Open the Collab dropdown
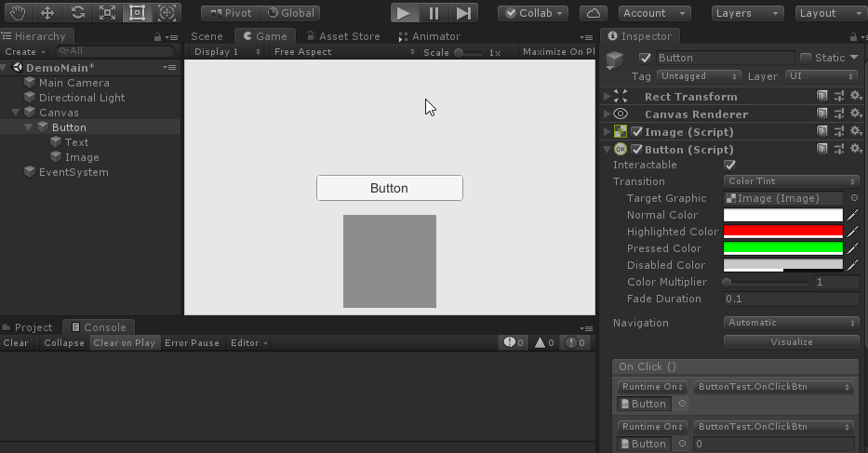Screen dimensions: 868x453 (x=534, y=13)
